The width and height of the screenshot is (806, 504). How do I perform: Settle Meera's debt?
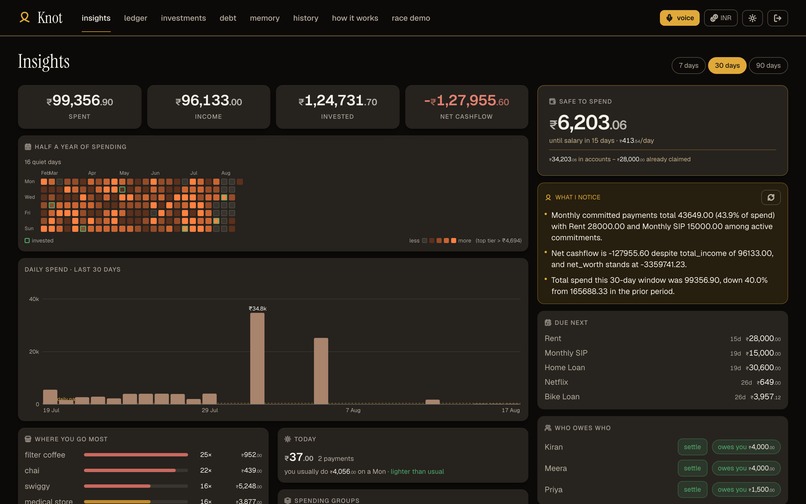[x=692, y=468]
